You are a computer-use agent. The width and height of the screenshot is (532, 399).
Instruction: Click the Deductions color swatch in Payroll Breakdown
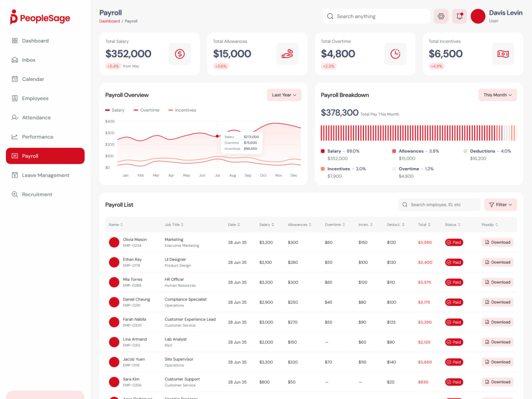click(465, 151)
